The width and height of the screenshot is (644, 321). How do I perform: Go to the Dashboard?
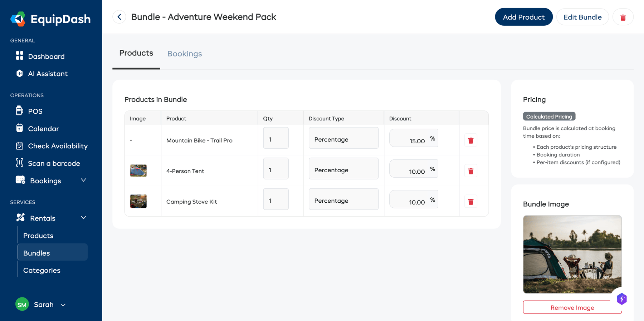click(x=46, y=56)
